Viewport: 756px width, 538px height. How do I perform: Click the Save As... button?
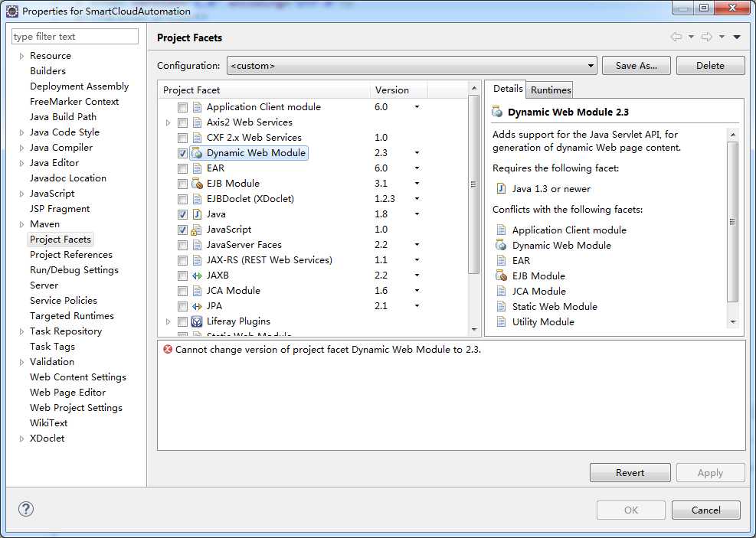(x=636, y=66)
